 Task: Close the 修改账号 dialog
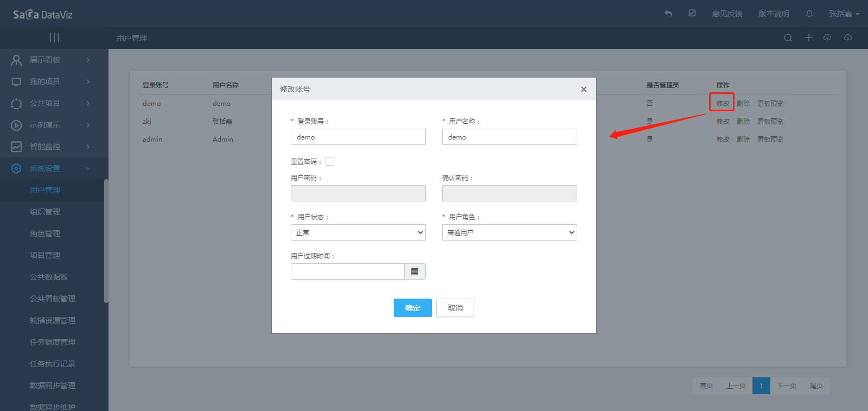pyautogui.click(x=584, y=89)
